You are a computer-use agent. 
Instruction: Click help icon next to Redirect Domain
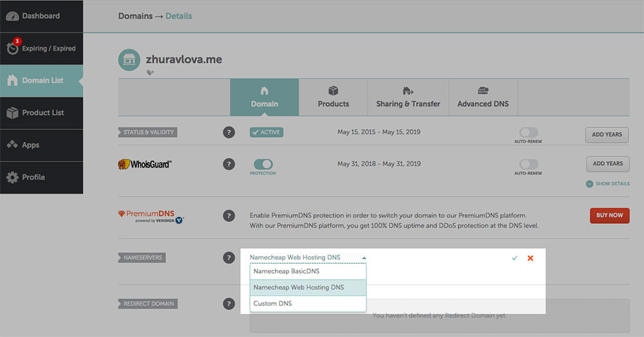pyautogui.click(x=229, y=304)
